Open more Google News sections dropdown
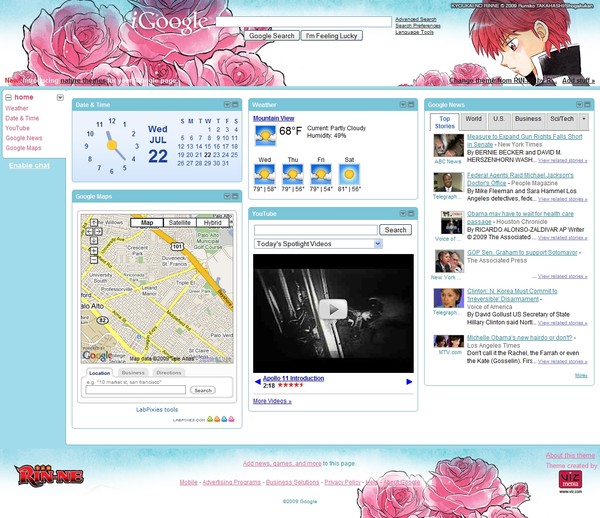 584,119
